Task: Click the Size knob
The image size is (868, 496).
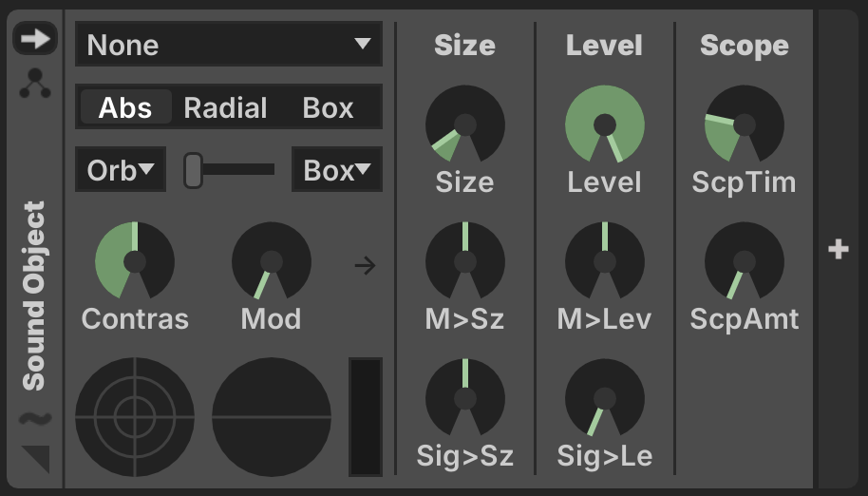Action: pyautogui.click(x=465, y=124)
